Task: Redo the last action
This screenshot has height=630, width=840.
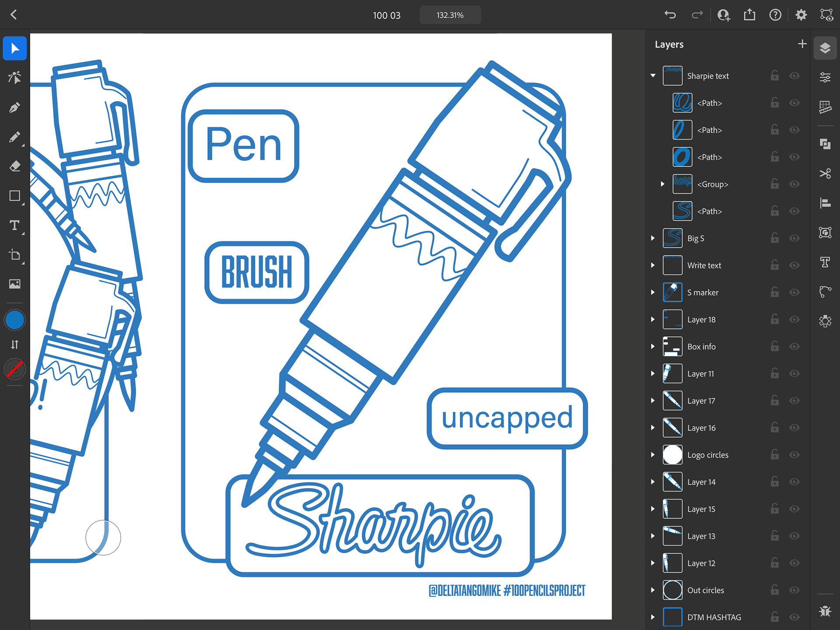Action: 697,15
